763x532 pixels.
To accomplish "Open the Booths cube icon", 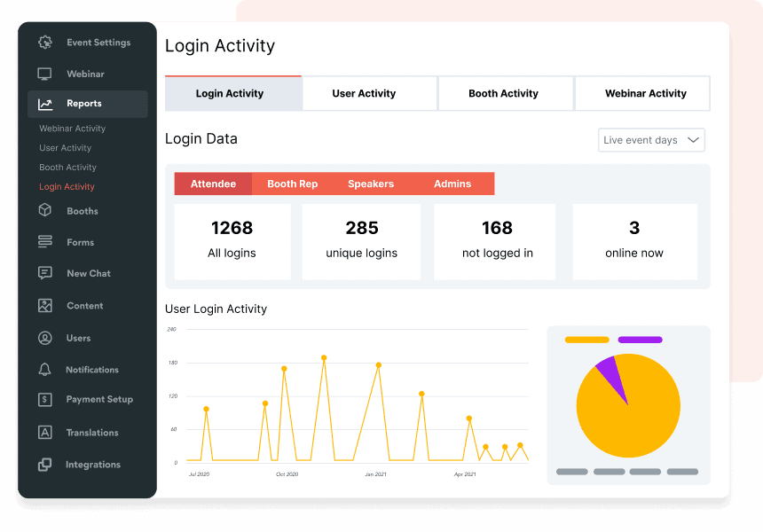I will coord(45,211).
